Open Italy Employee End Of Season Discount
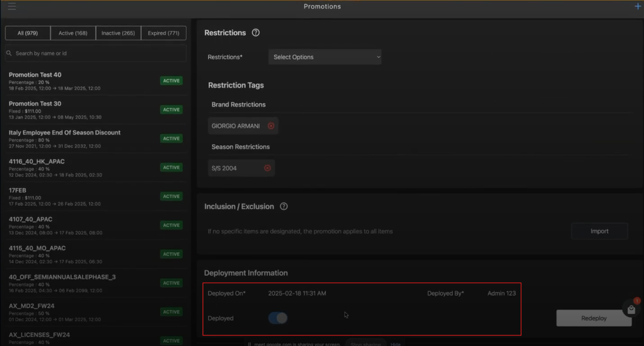The height and width of the screenshot is (346, 644). click(96, 139)
